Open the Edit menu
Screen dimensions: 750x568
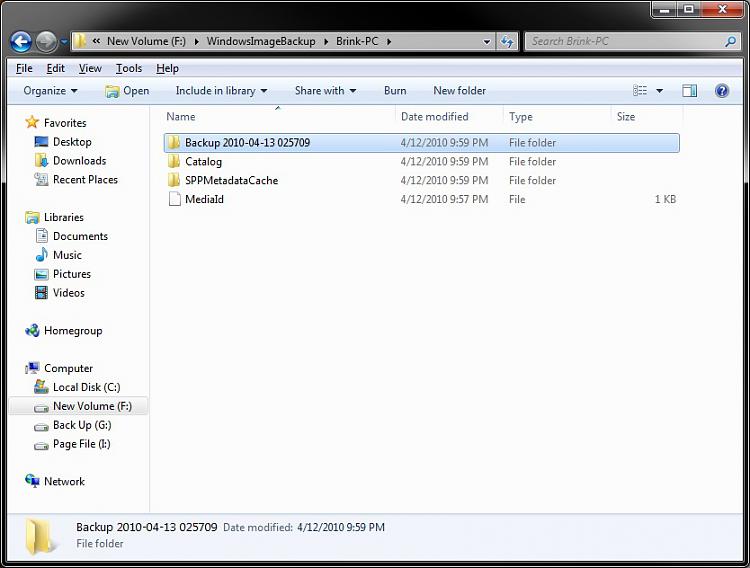[55, 68]
